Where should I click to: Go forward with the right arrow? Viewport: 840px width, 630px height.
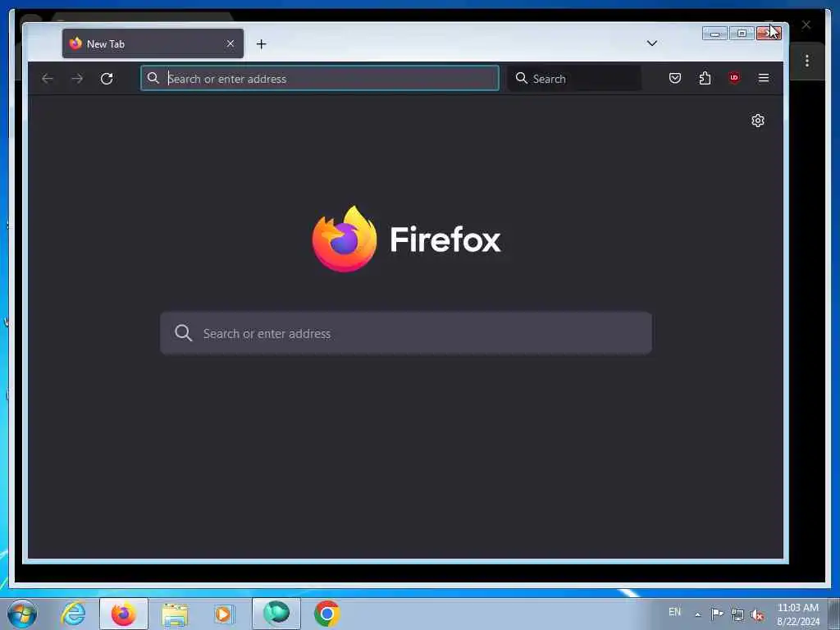coord(77,79)
